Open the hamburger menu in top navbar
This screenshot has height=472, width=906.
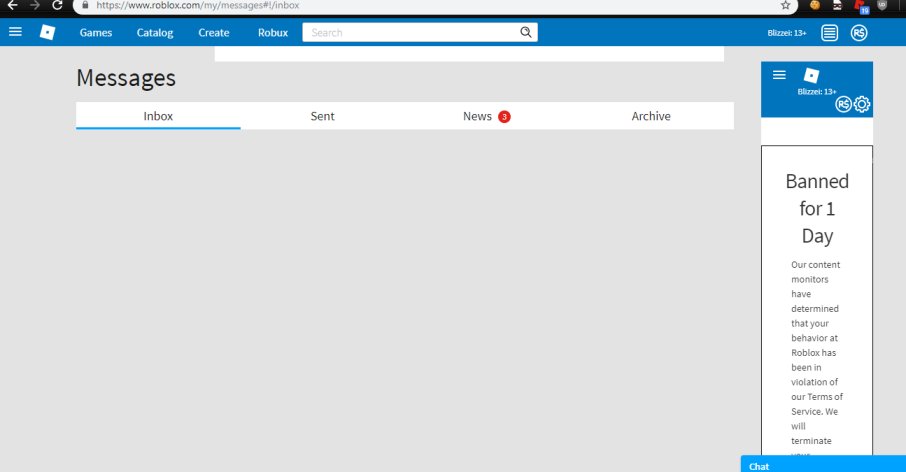point(15,32)
